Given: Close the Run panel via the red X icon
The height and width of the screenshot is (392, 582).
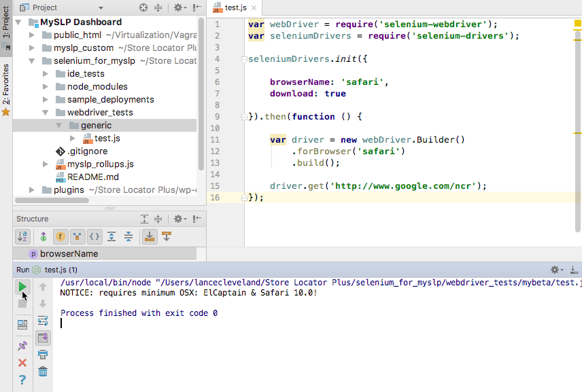Looking at the screenshot, I should tap(22, 363).
